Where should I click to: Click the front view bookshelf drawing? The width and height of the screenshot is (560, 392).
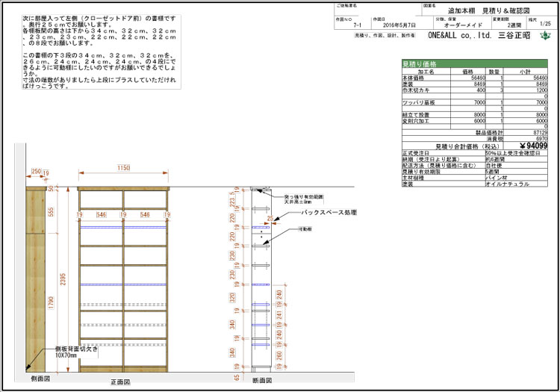pos(123,279)
